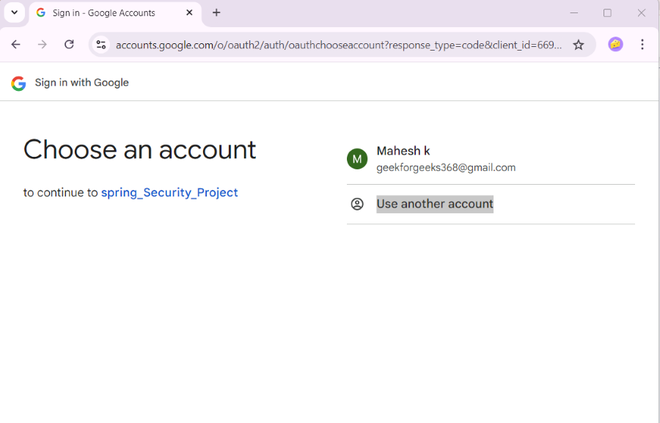This screenshot has height=423, width=660.
Task: Open Chrome three-dot menu
Action: point(642,45)
